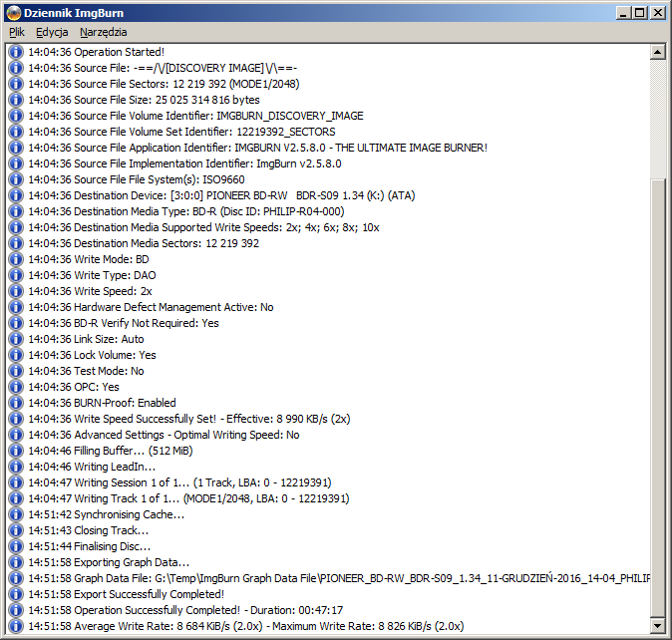Click info icon beside Operation Successfully Completed

(x=15, y=610)
